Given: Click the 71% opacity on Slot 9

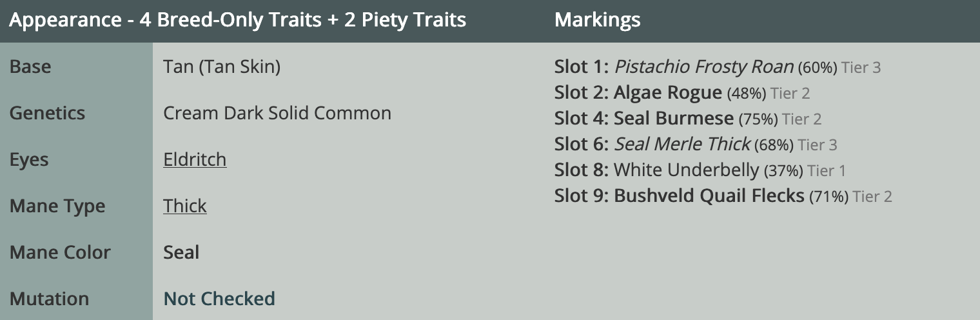Looking at the screenshot, I should pyautogui.click(x=828, y=197).
